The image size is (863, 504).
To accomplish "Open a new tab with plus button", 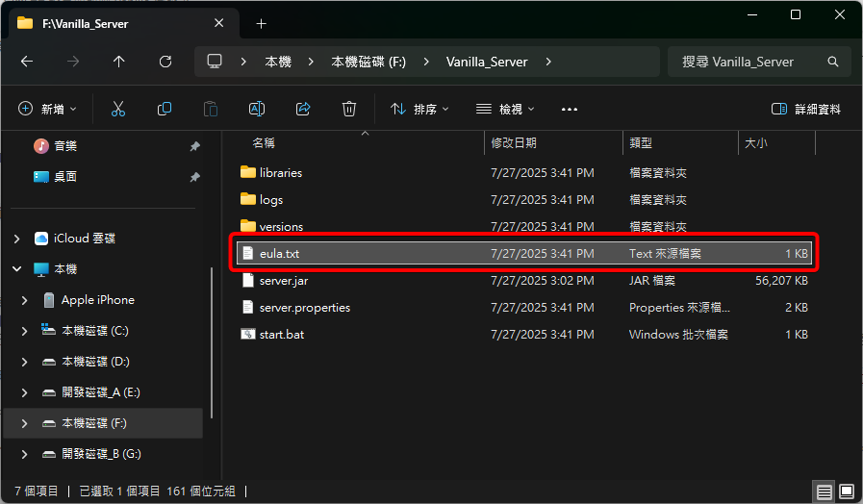I will pyautogui.click(x=261, y=23).
